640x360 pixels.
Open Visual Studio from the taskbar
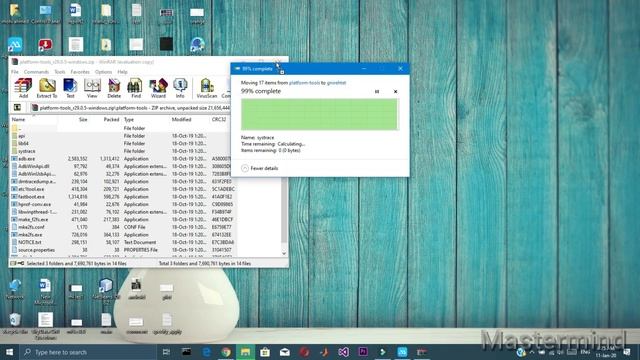click(x=343, y=352)
